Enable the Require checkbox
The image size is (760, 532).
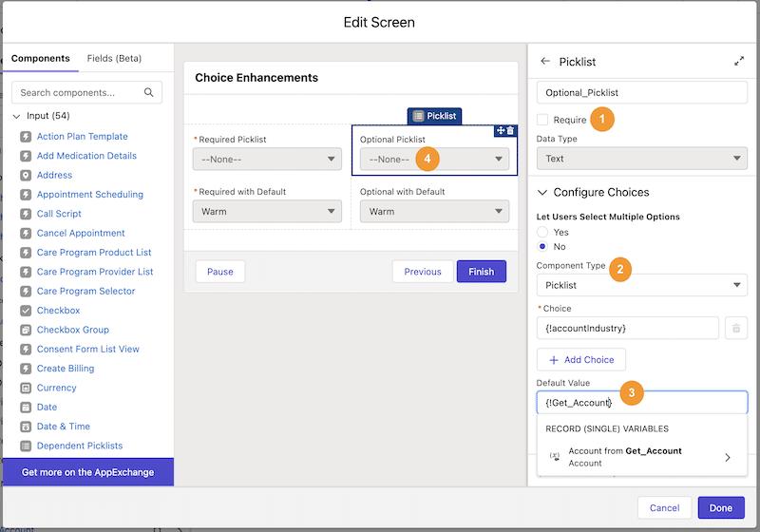(x=542, y=120)
